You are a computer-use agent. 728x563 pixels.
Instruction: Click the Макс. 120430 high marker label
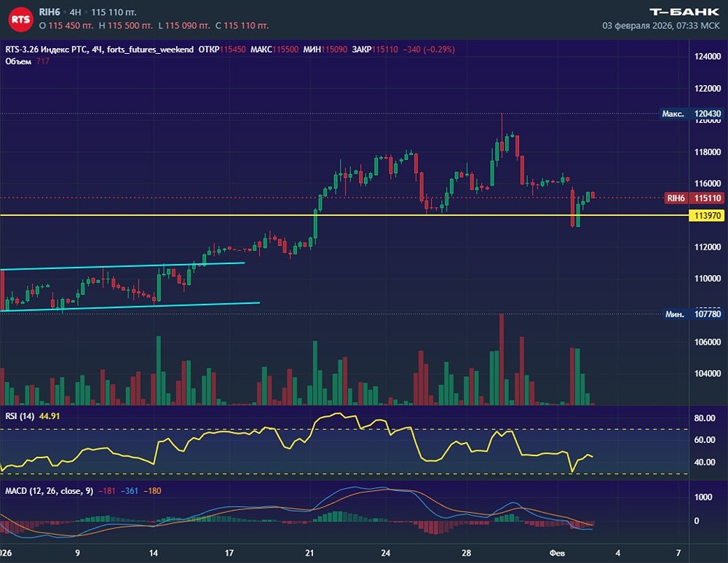point(692,114)
